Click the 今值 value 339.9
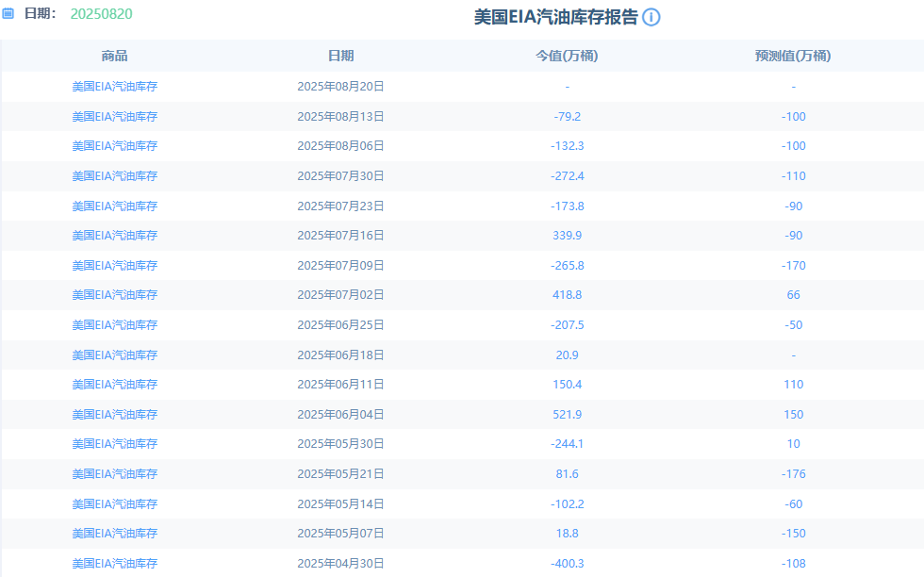 tap(568, 236)
